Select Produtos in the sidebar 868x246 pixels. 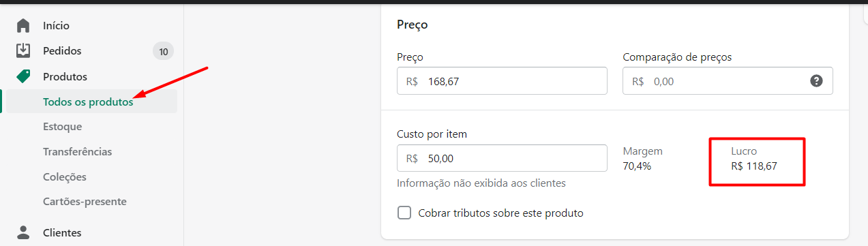pos(65,76)
